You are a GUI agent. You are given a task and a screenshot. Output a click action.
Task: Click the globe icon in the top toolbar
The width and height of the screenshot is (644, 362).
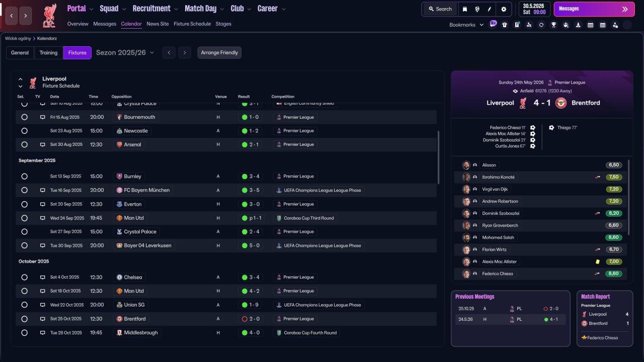pos(477,9)
